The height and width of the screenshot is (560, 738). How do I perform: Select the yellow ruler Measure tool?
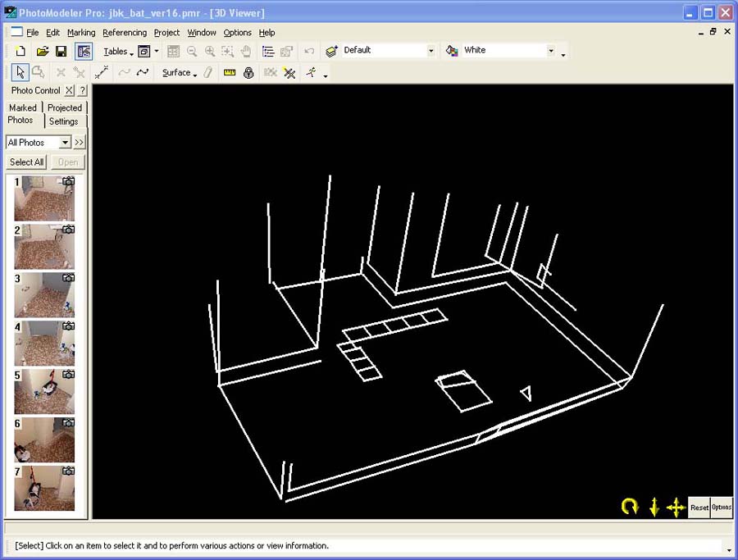point(230,72)
